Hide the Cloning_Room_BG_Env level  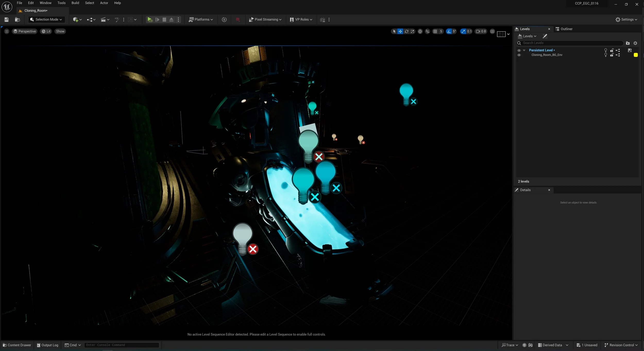[519, 55]
